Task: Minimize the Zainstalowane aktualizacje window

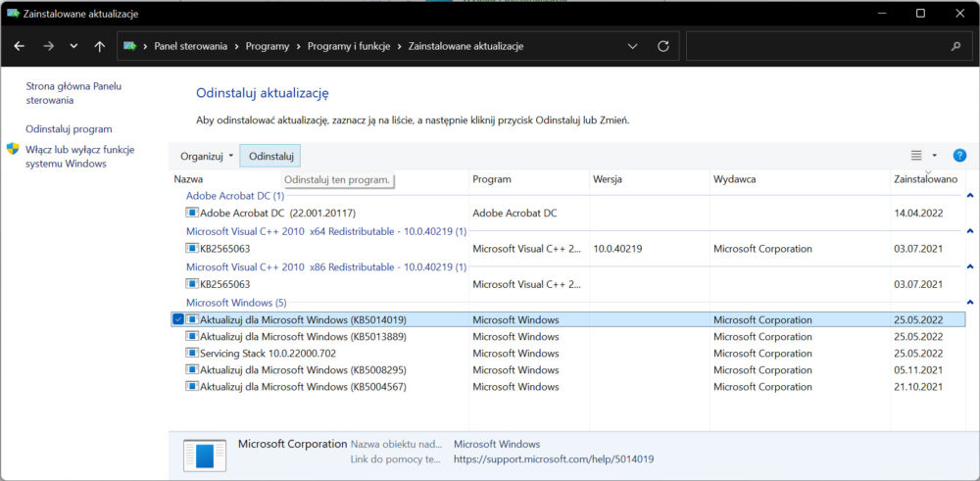Action: (881, 13)
